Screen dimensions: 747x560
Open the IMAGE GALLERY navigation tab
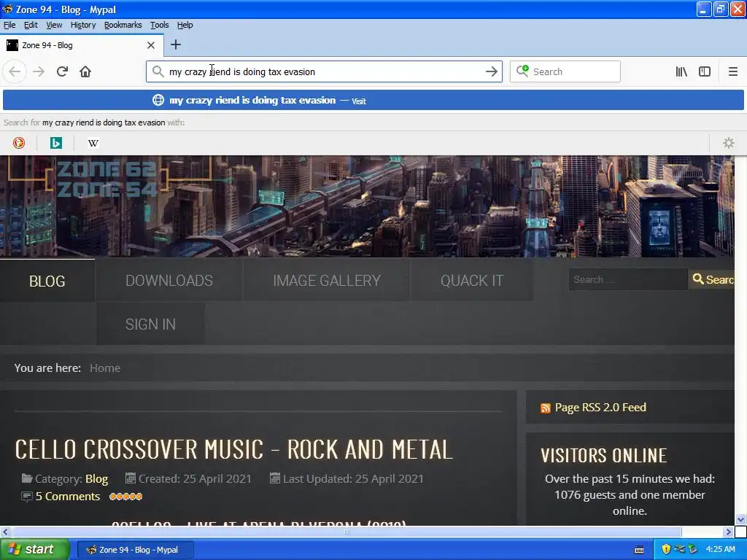click(x=327, y=281)
